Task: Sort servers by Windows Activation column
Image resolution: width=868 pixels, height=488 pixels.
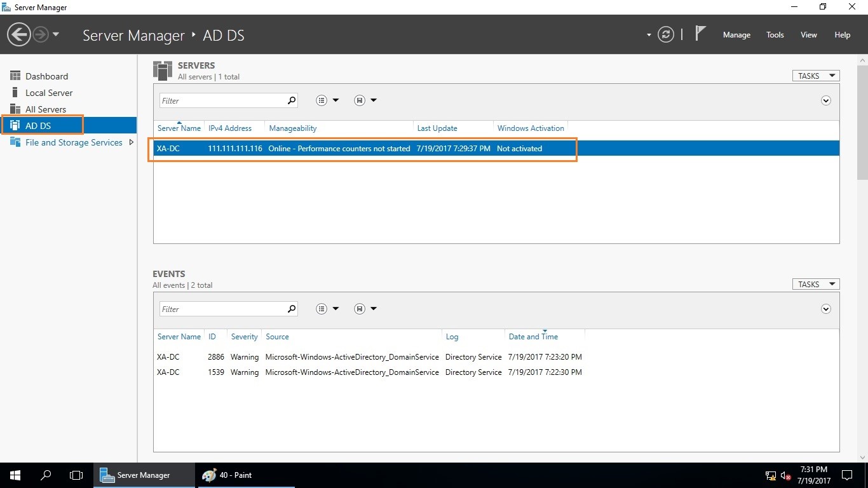Action: pos(531,128)
